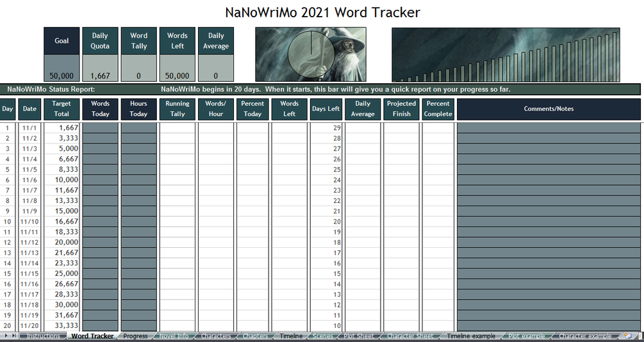Open the Timeline example tab
The image size is (644, 342).
pyautogui.click(x=471, y=336)
